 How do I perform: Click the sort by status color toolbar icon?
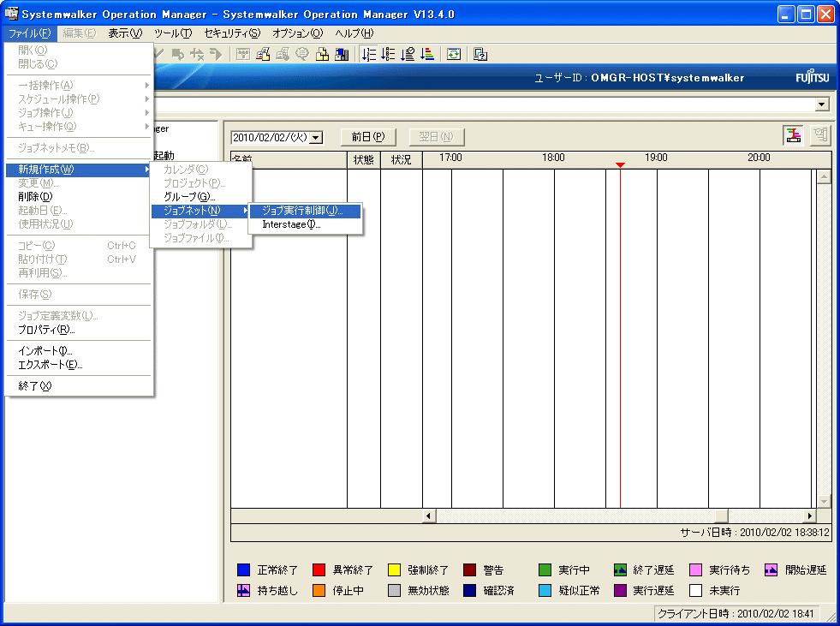pos(427,54)
